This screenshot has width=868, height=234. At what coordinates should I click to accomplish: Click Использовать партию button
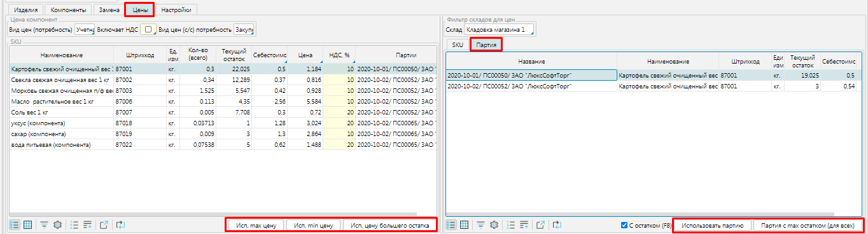pyautogui.click(x=713, y=225)
